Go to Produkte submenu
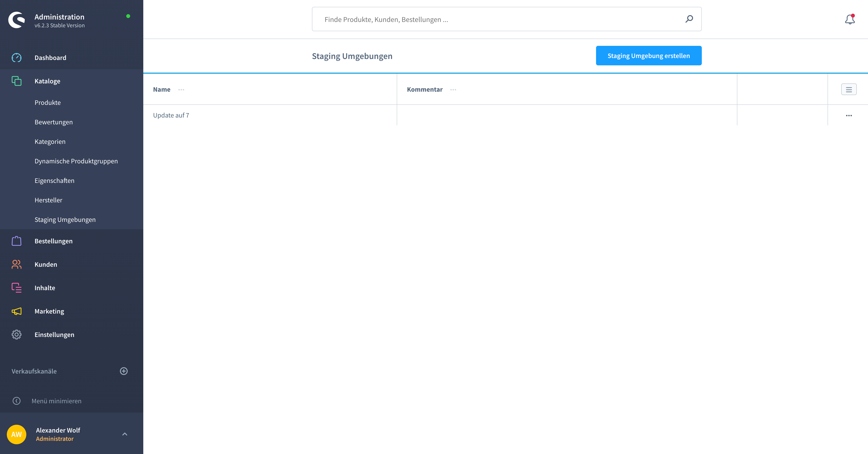This screenshot has height=454, width=868. point(48,102)
